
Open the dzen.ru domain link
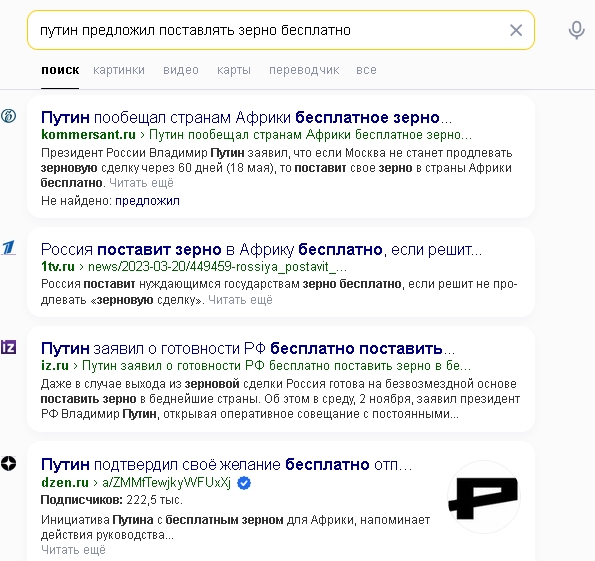tap(65, 482)
